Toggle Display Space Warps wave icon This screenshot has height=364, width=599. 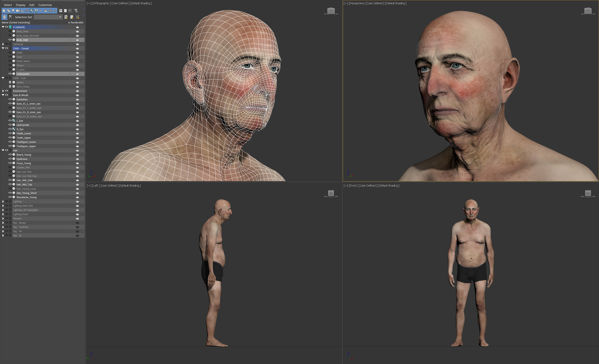27,11
